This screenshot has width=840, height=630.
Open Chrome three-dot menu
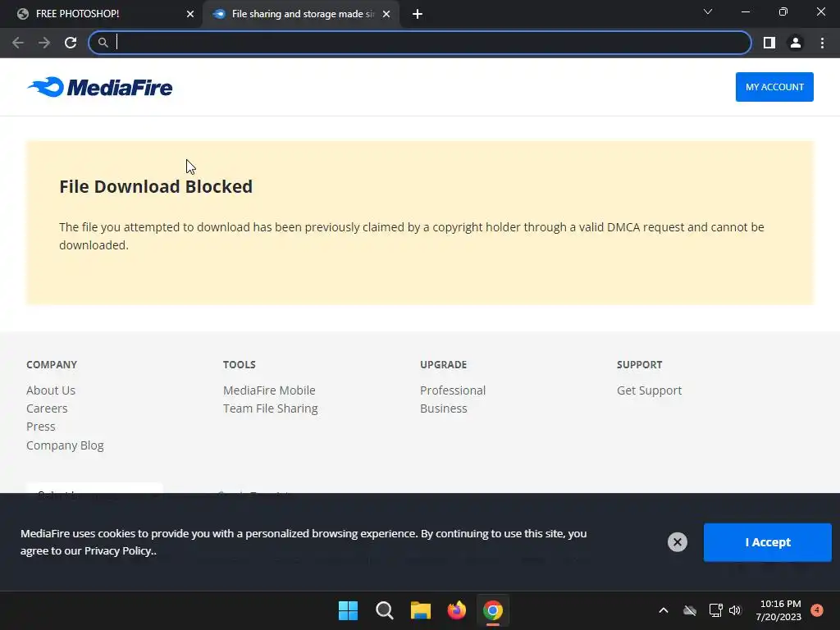coord(822,43)
